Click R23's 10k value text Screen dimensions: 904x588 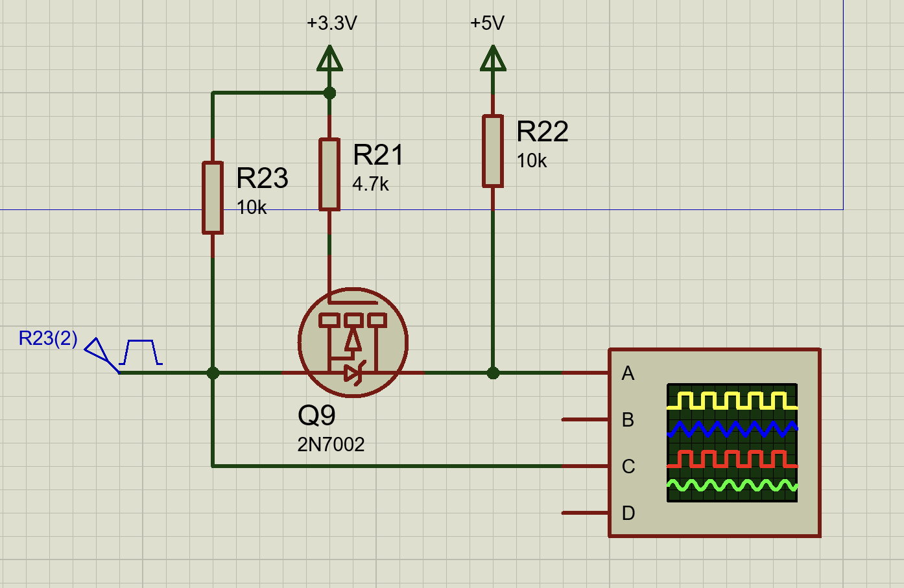252,207
